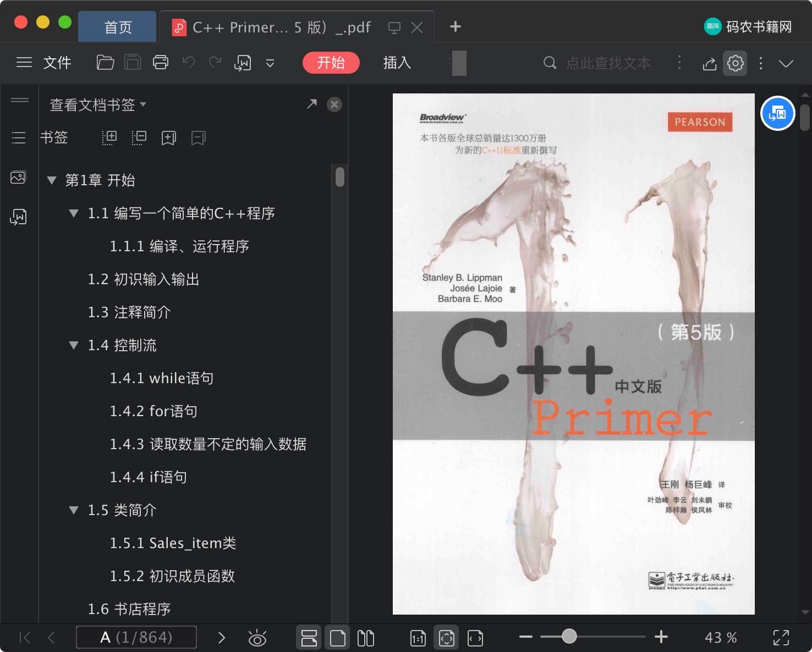Add a new tab with plus button
The image size is (812, 652).
click(455, 26)
